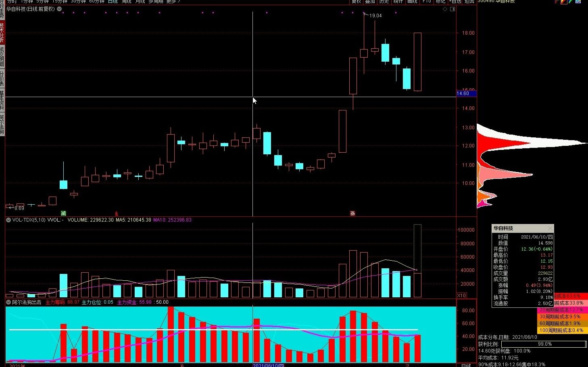Click the 标记 mark button

coord(441,2)
